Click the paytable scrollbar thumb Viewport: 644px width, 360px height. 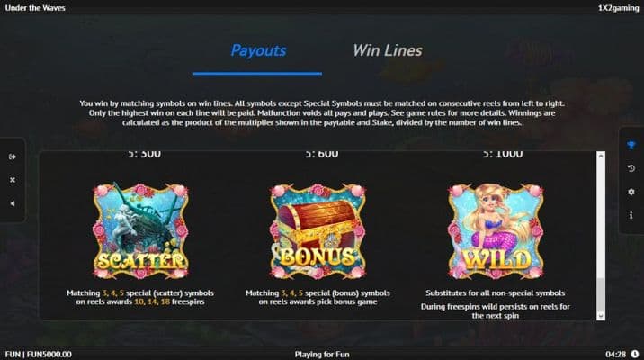tap(601, 295)
